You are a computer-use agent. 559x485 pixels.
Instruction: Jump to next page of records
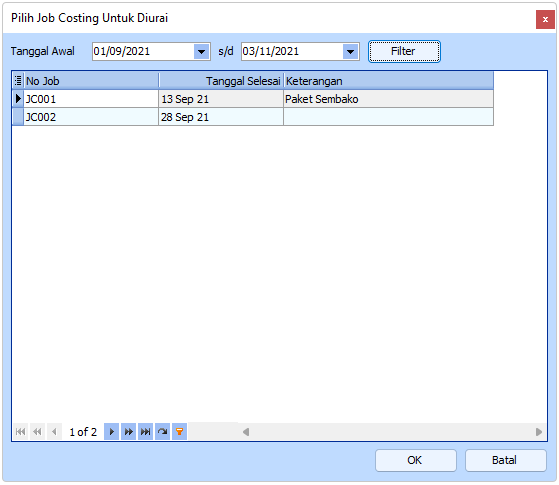128,432
